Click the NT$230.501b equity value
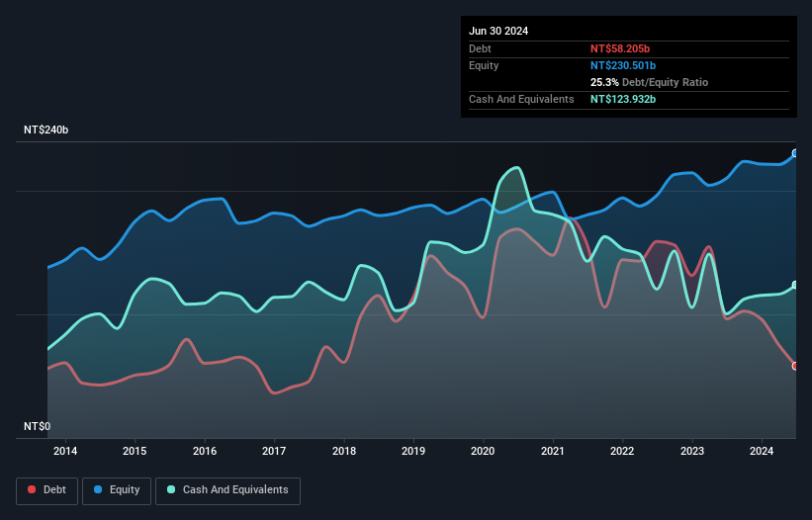This screenshot has width=812, height=520. 623,65
